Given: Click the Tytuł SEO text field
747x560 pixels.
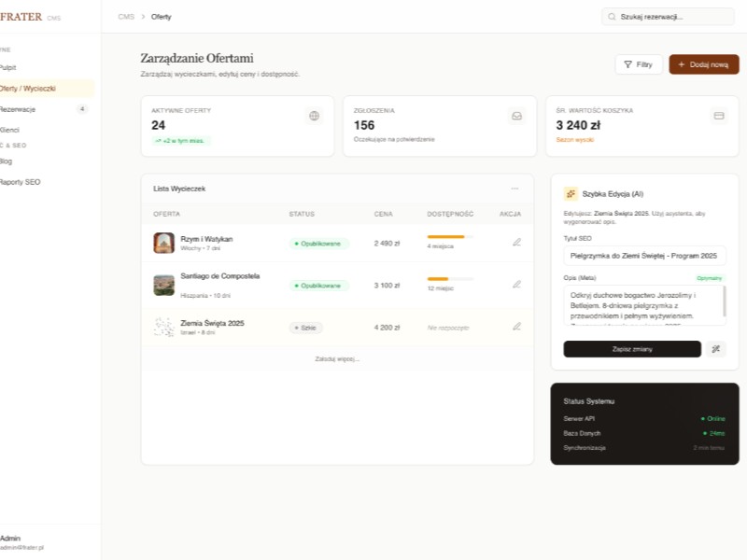Looking at the screenshot, I should (645, 256).
